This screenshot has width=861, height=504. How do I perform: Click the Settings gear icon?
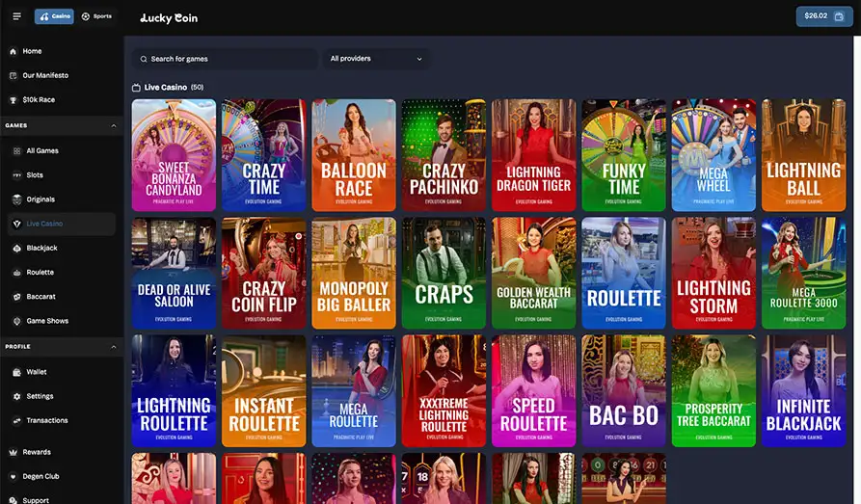(x=17, y=396)
